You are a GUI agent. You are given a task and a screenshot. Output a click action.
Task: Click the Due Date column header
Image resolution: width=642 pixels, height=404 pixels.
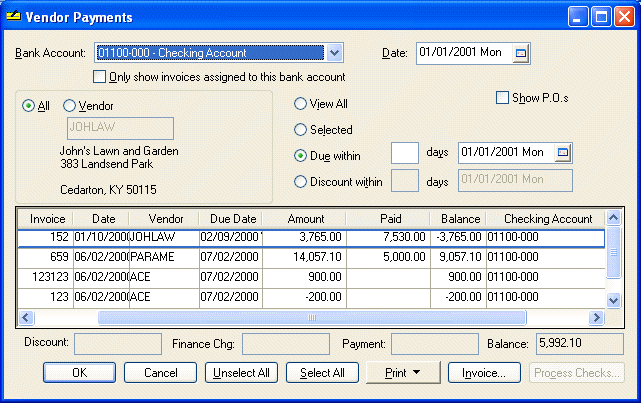(x=231, y=219)
